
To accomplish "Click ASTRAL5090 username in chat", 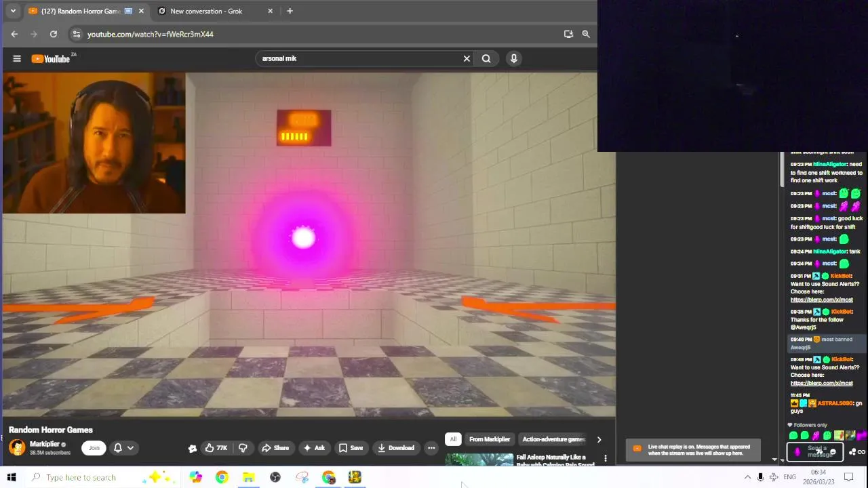I will pyautogui.click(x=835, y=403).
